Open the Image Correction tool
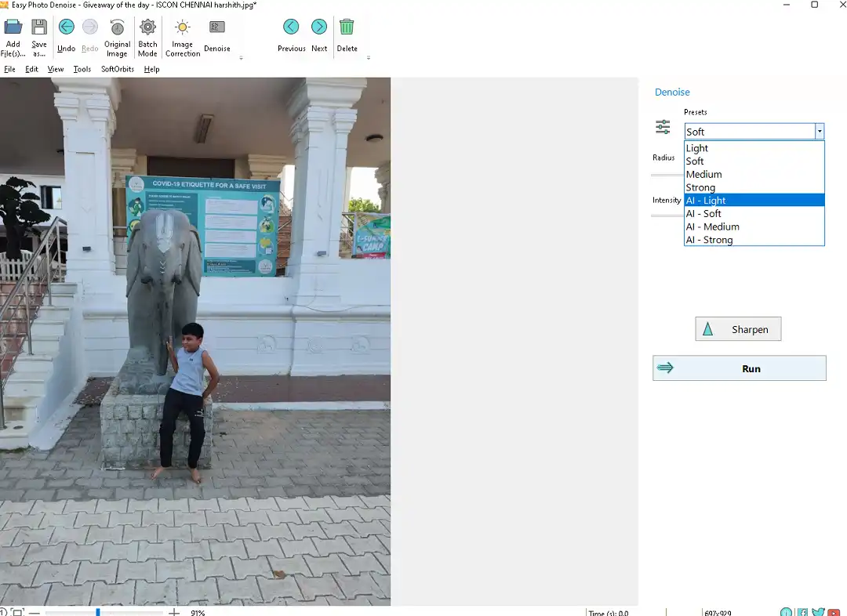The image size is (847, 616). [183, 28]
